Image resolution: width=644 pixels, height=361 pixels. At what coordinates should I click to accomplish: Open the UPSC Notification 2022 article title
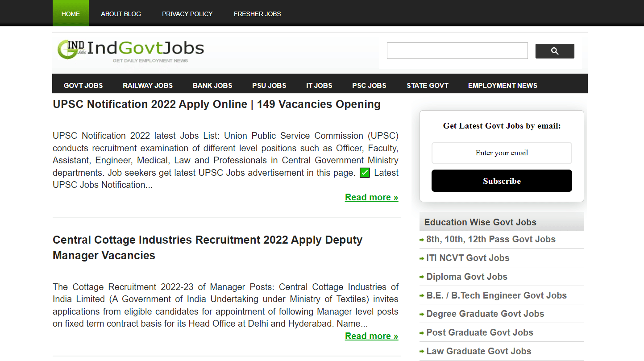point(216,104)
